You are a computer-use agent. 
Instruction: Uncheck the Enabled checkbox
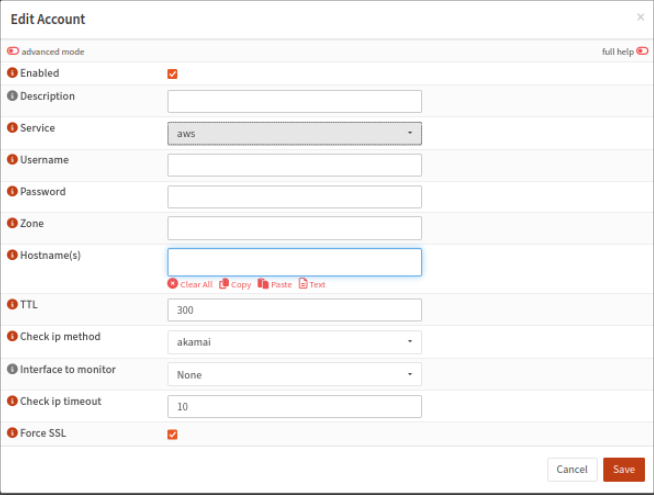coord(172,74)
